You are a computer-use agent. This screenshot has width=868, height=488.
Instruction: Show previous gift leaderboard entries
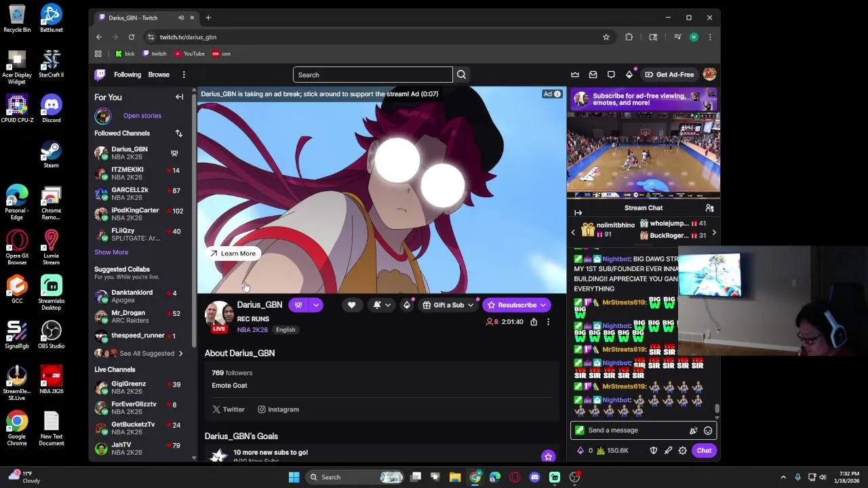coord(573,233)
